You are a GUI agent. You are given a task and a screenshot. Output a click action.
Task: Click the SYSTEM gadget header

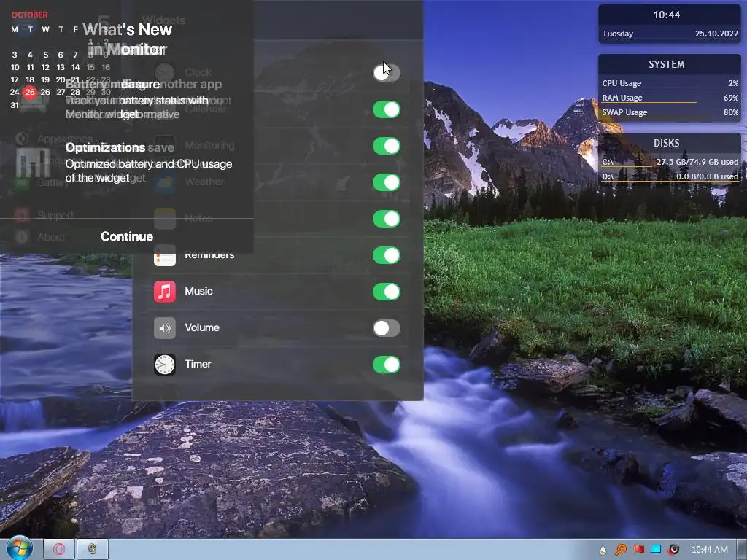point(667,64)
